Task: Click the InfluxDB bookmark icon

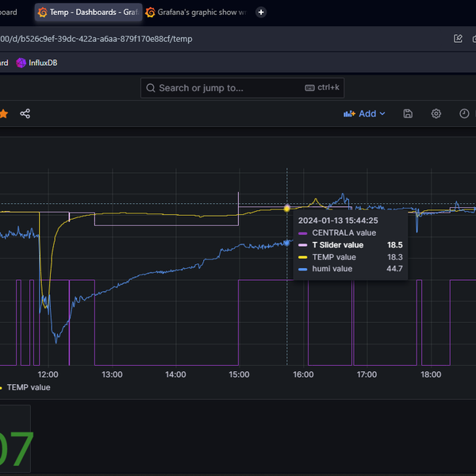Action: 21,63
